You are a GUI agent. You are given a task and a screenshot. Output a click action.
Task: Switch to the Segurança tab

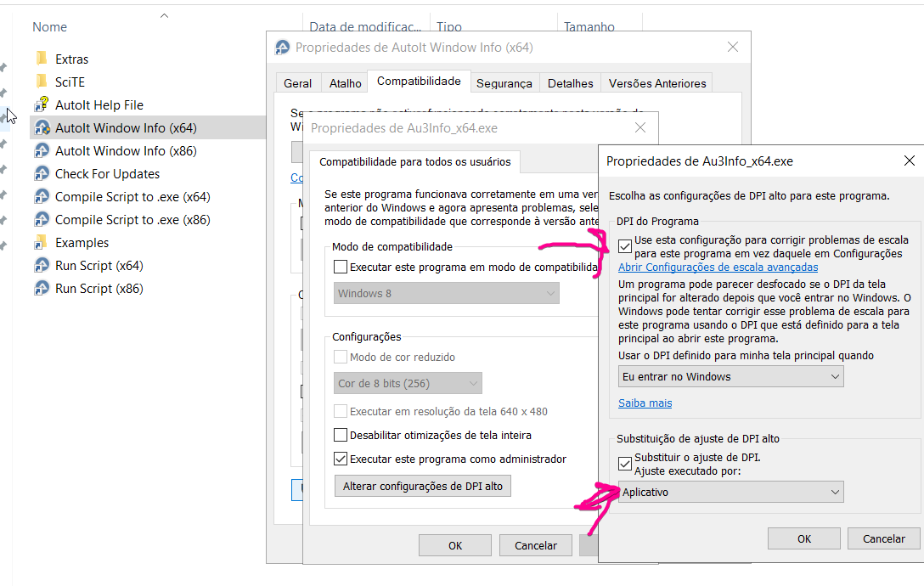(x=504, y=83)
